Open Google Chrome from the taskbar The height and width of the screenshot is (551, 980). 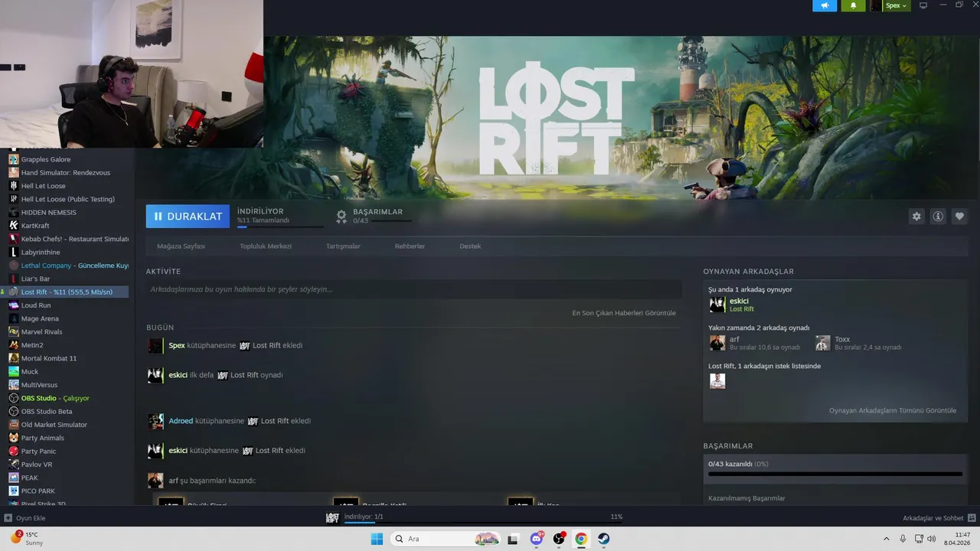pos(581,539)
